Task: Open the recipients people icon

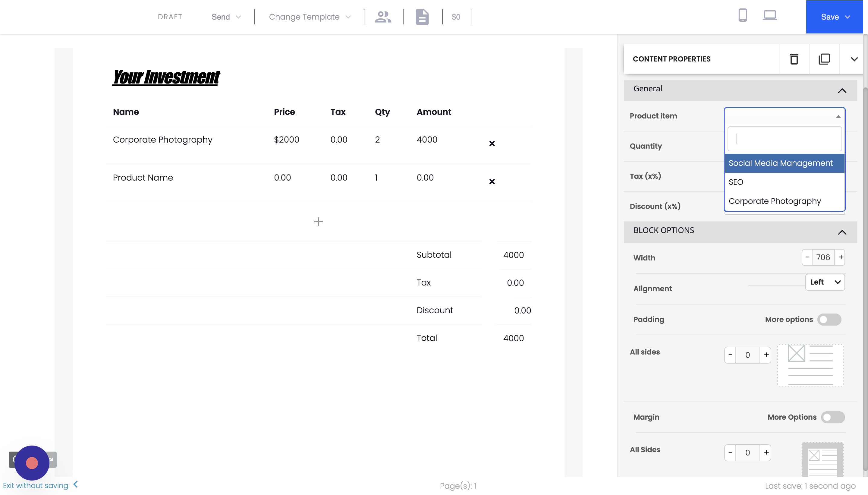Action: [383, 17]
